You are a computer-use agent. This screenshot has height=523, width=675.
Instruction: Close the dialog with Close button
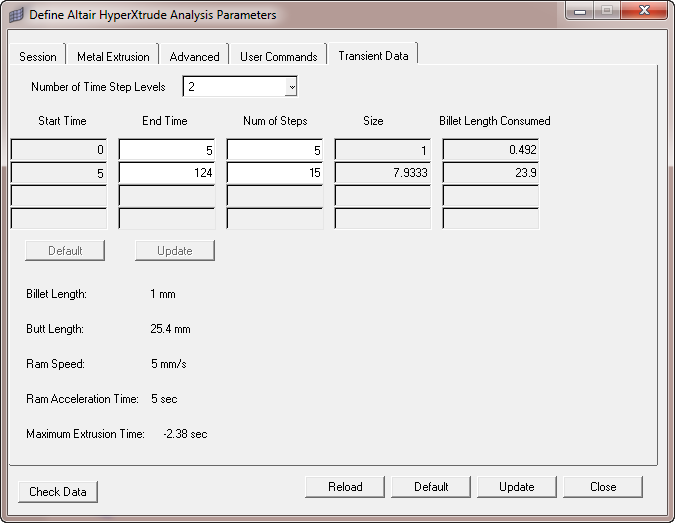(x=602, y=487)
